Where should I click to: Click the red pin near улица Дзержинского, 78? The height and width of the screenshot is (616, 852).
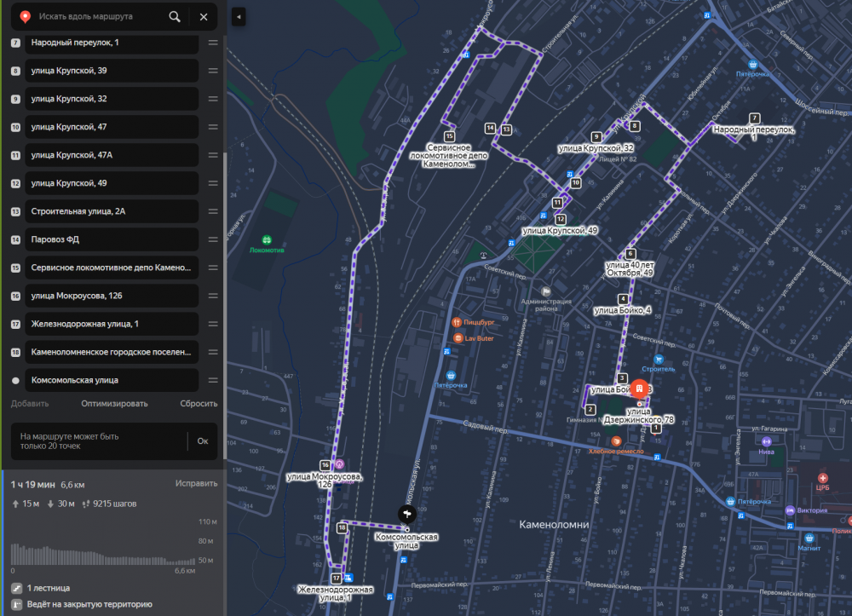coord(640,389)
